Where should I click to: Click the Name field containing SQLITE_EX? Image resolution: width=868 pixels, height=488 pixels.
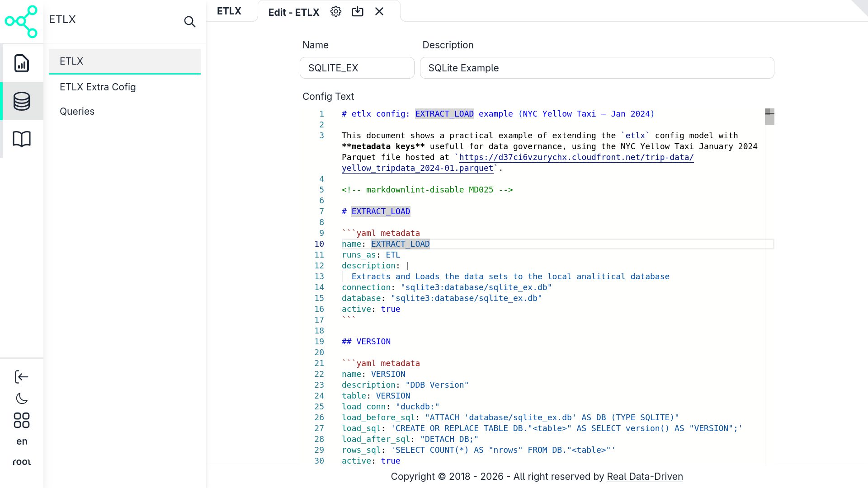357,68
